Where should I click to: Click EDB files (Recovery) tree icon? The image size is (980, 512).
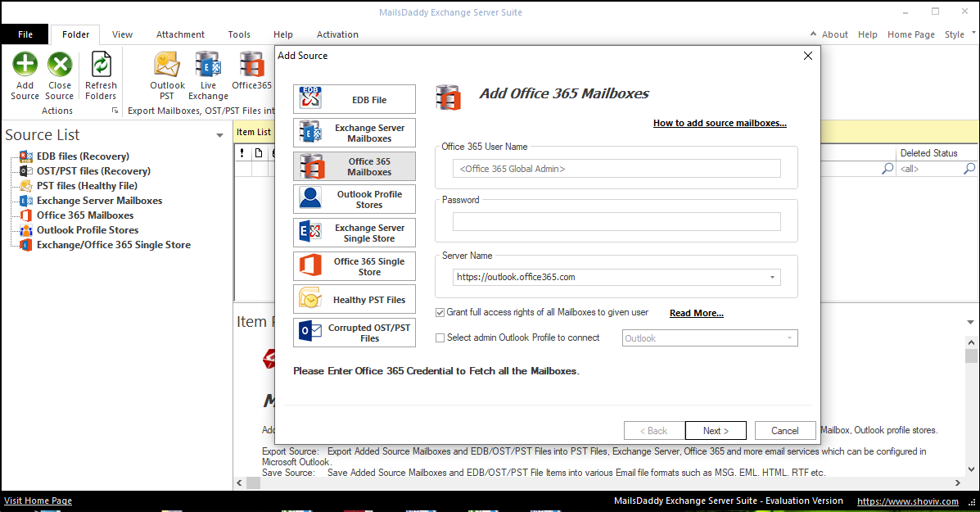25,156
